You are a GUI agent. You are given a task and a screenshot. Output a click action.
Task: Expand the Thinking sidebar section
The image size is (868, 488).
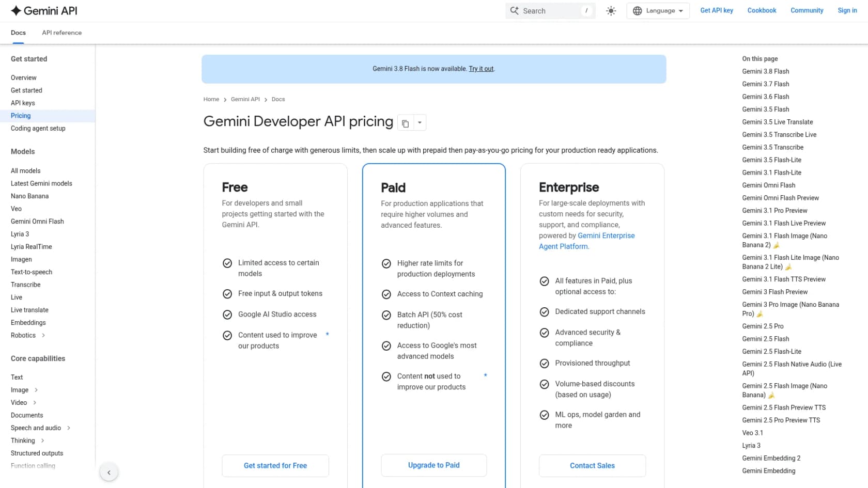tap(42, 440)
